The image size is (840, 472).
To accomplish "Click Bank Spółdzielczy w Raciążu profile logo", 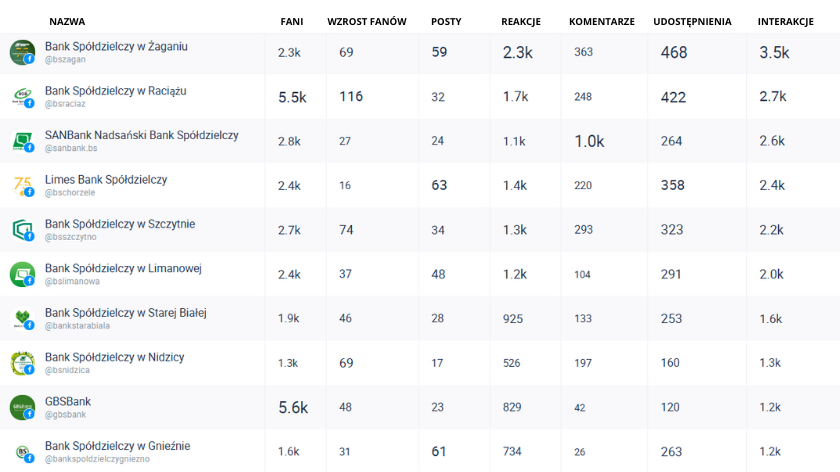I will [22, 96].
